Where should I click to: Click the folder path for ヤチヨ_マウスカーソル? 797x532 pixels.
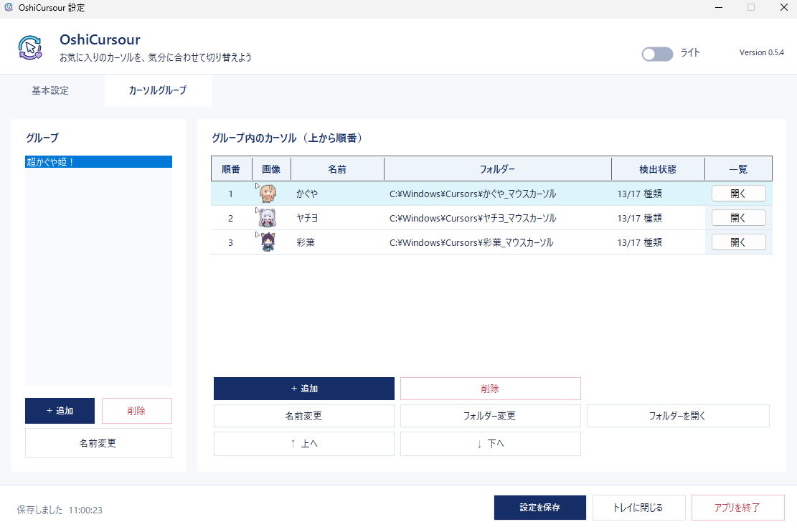pos(473,218)
